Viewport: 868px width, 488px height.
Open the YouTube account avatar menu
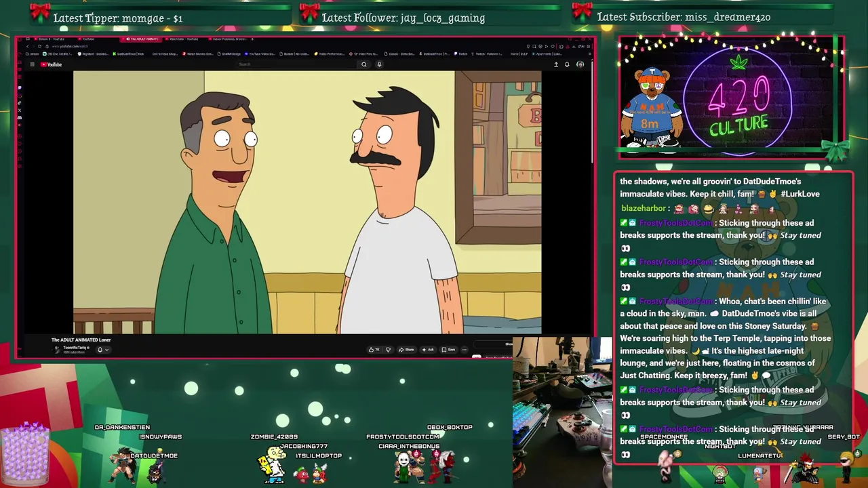tap(580, 64)
